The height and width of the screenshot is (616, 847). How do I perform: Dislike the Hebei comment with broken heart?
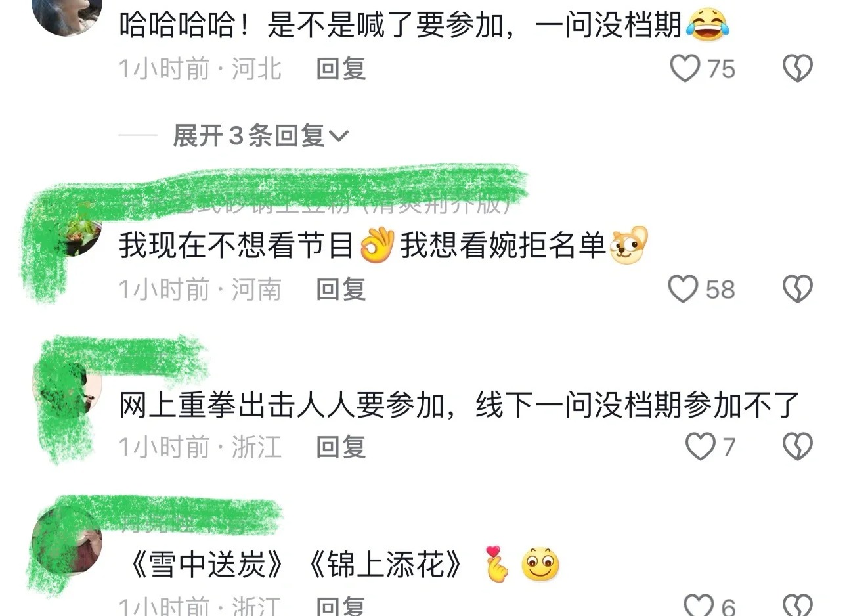click(798, 68)
